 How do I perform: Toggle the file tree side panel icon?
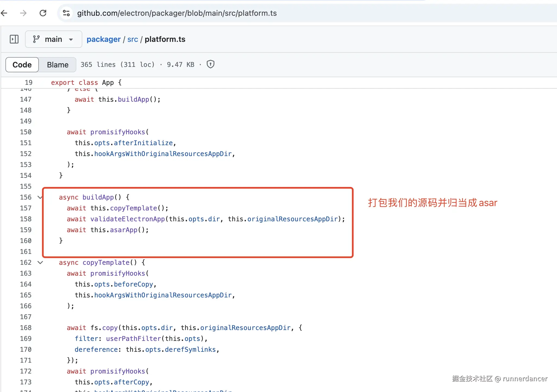point(14,39)
